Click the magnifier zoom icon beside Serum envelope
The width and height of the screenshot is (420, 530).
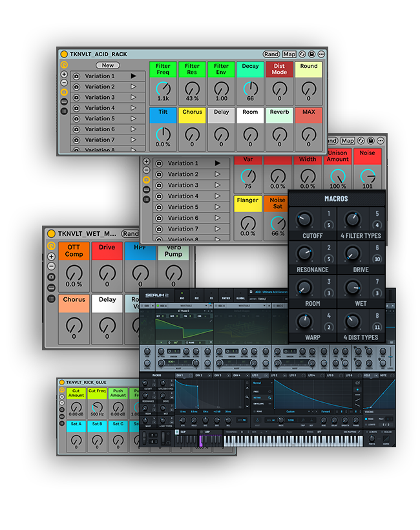[247, 397]
